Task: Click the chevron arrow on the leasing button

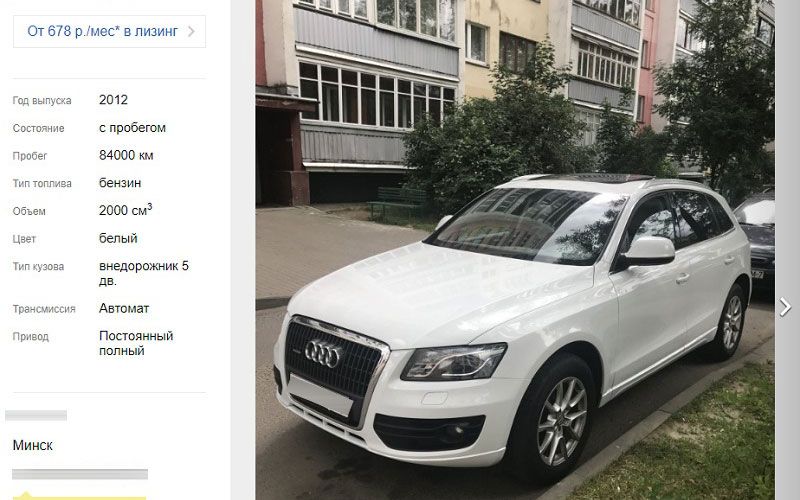Action: point(191,32)
